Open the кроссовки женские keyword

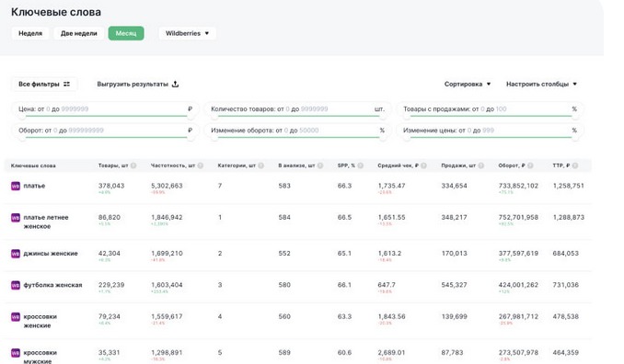tap(40, 321)
